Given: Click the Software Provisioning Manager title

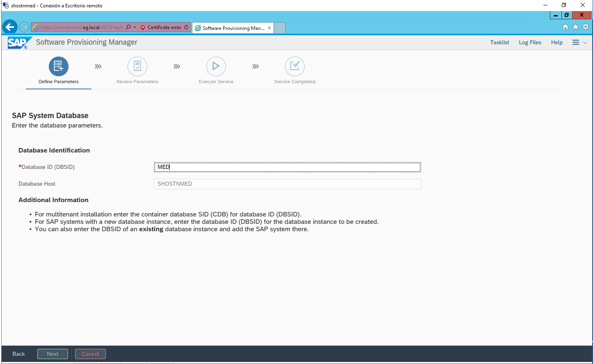Looking at the screenshot, I should (87, 42).
